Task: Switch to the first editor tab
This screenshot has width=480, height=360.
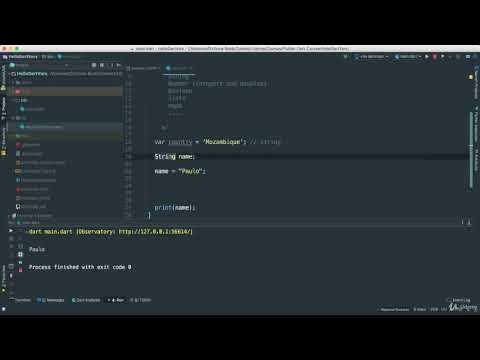Action: pos(143,68)
